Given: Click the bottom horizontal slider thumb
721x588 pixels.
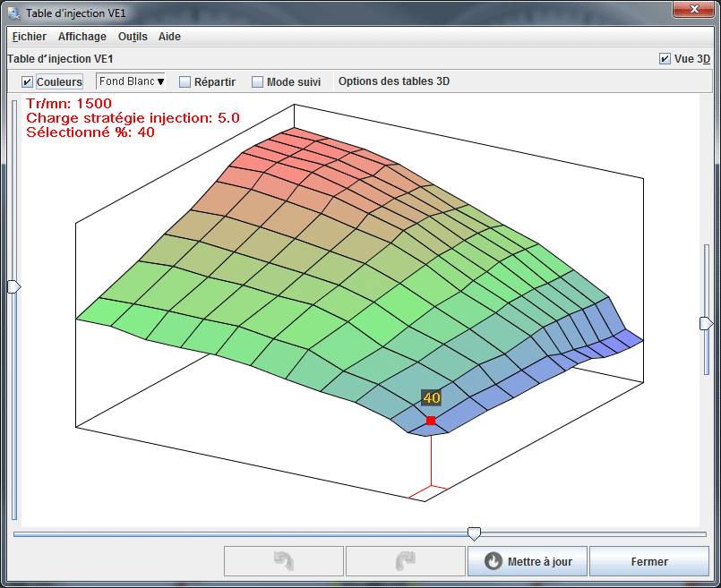Looking at the screenshot, I should [x=474, y=533].
